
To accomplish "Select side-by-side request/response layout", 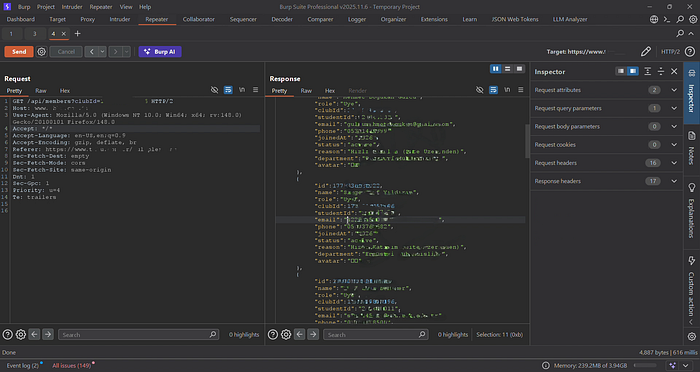I will tap(496, 69).
